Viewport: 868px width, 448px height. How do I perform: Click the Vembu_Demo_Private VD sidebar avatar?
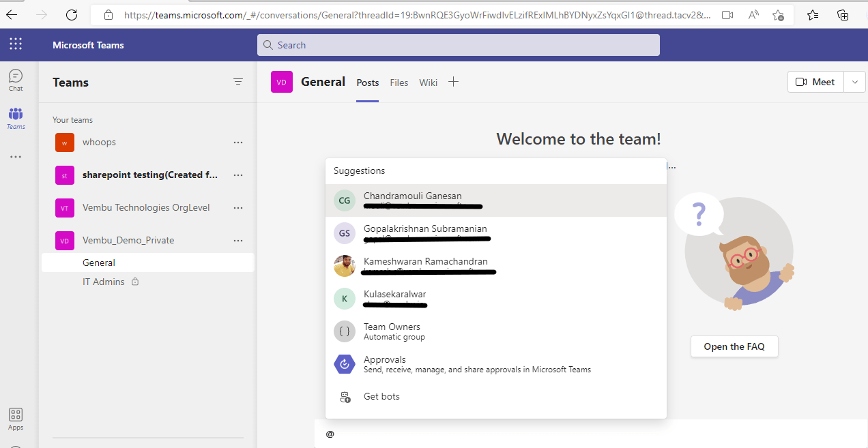click(64, 241)
